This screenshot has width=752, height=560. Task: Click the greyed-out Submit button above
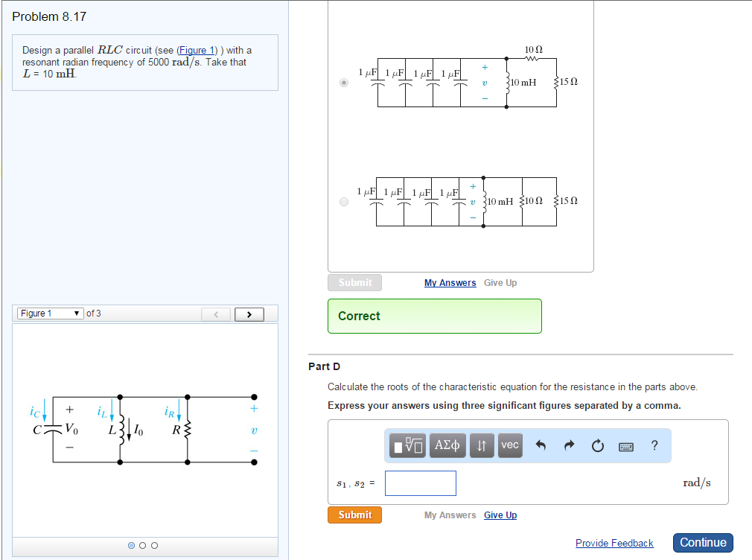tap(355, 283)
